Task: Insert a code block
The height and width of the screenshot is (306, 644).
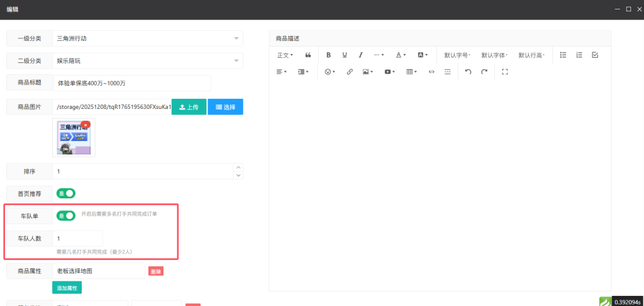Action: 431,72
